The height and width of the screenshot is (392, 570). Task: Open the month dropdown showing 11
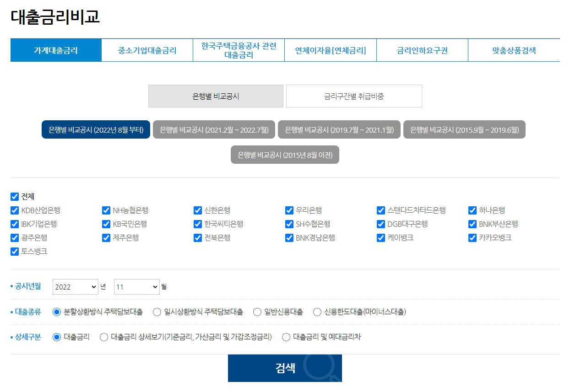point(136,287)
